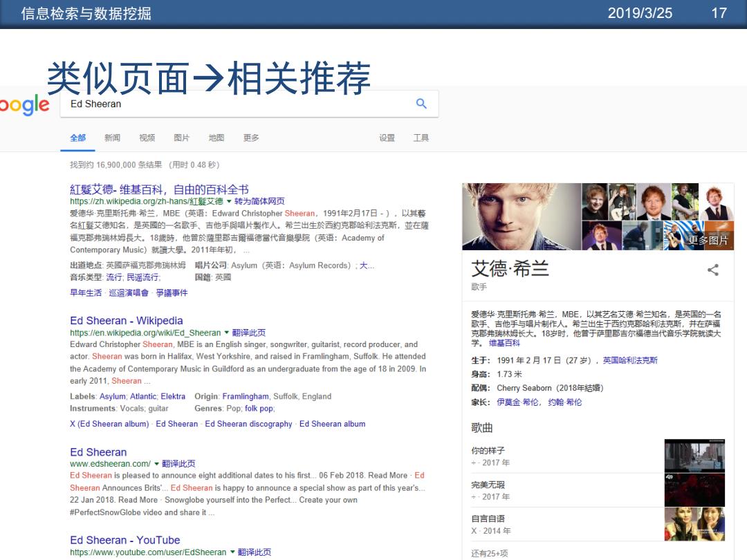Click the blue search magnifier icon
Image resolution: width=747 pixels, height=560 pixels.
tap(421, 103)
